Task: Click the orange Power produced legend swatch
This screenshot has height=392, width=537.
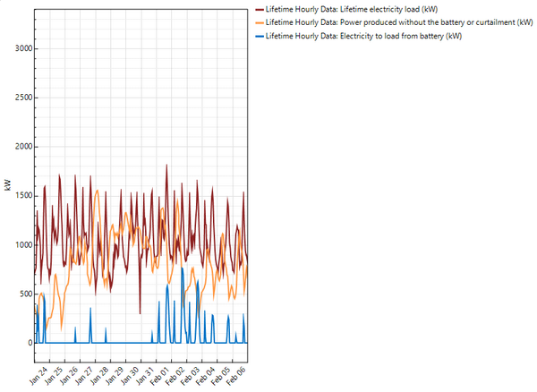Action: tap(260, 22)
